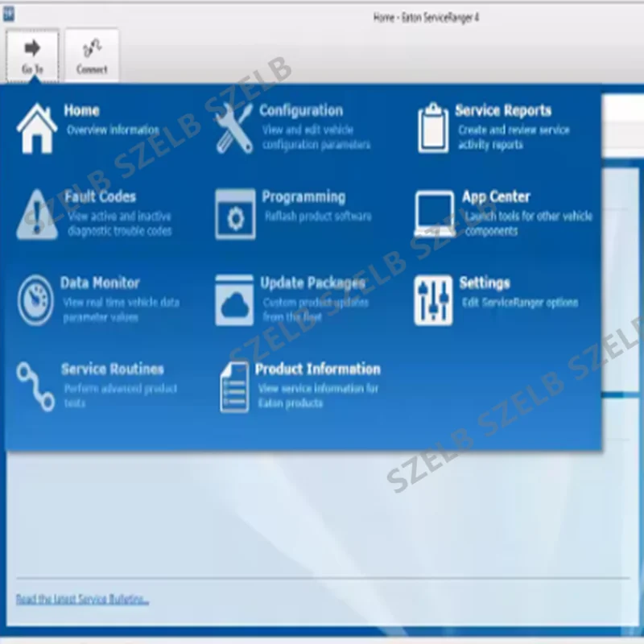Click 'Launch tools for other vehicle components' text
The image size is (644, 644).
click(529, 224)
